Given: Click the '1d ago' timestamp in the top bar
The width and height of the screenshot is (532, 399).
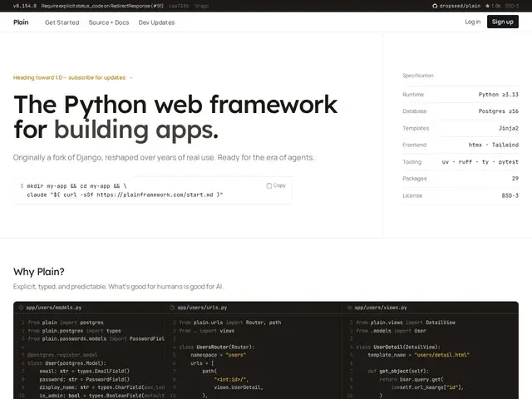Looking at the screenshot, I should click(x=201, y=6).
